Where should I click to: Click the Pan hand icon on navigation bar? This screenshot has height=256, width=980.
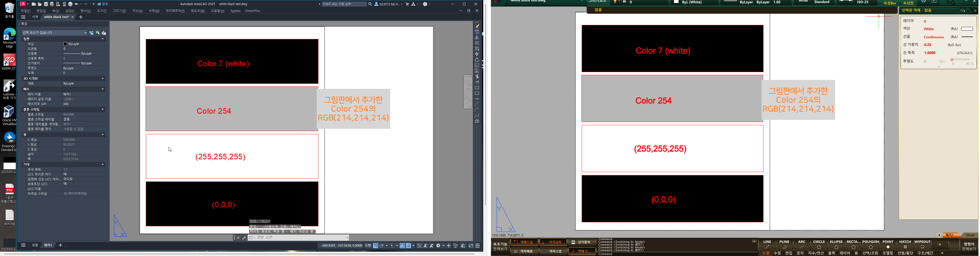468,90
